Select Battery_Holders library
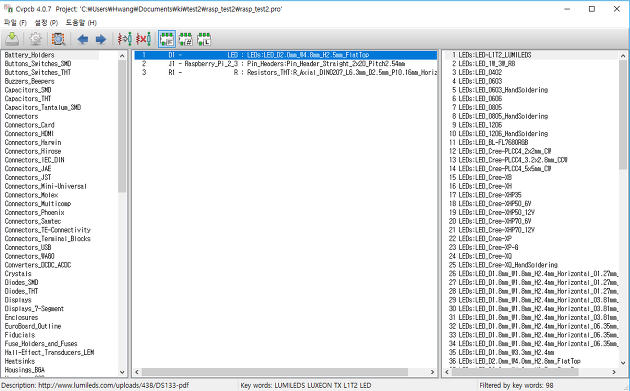Viewport: 630px width, 391px height. coord(29,55)
